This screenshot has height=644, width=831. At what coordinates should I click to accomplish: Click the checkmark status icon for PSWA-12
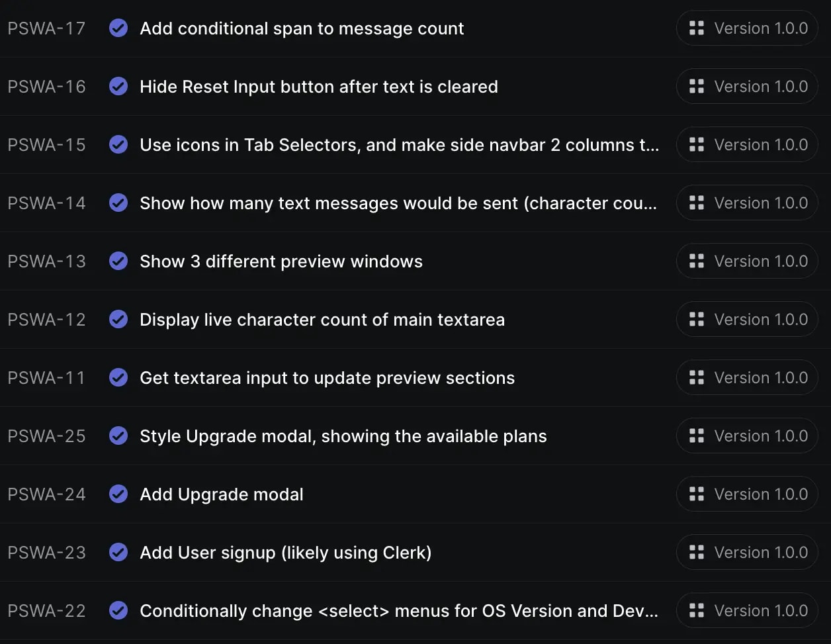[118, 320]
